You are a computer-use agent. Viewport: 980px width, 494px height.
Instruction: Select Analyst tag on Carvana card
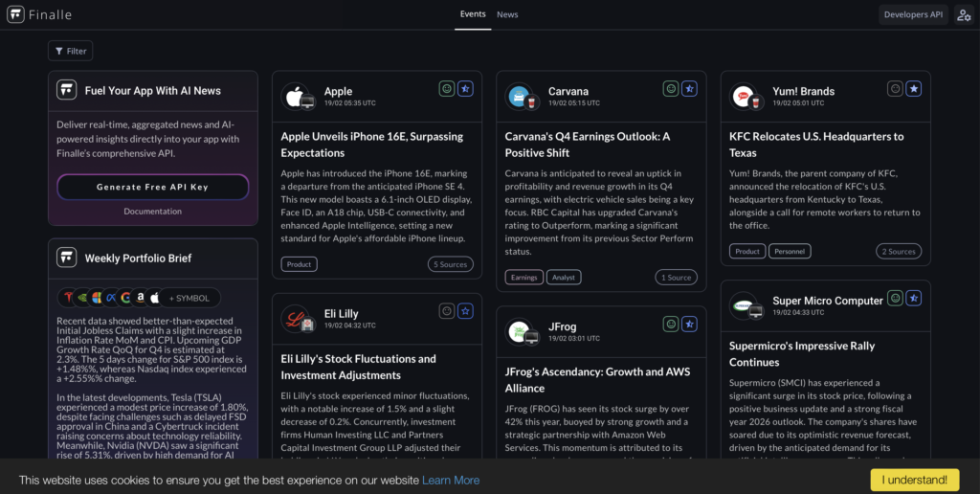[x=564, y=278]
